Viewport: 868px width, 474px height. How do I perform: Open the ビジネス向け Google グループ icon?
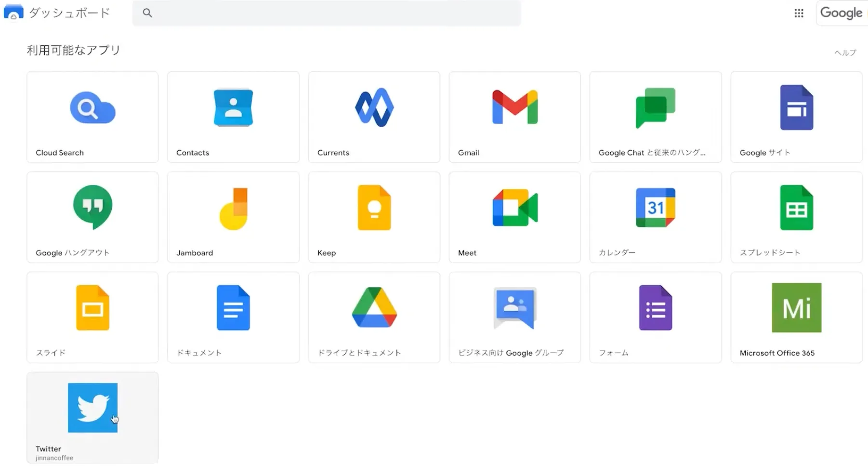(x=515, y=308)
